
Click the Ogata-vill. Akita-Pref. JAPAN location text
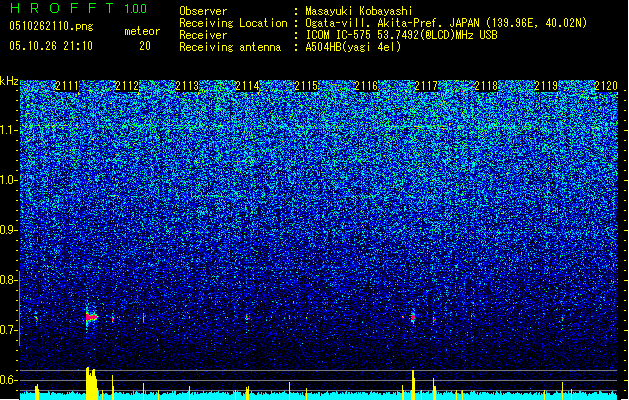coord(446,23)
